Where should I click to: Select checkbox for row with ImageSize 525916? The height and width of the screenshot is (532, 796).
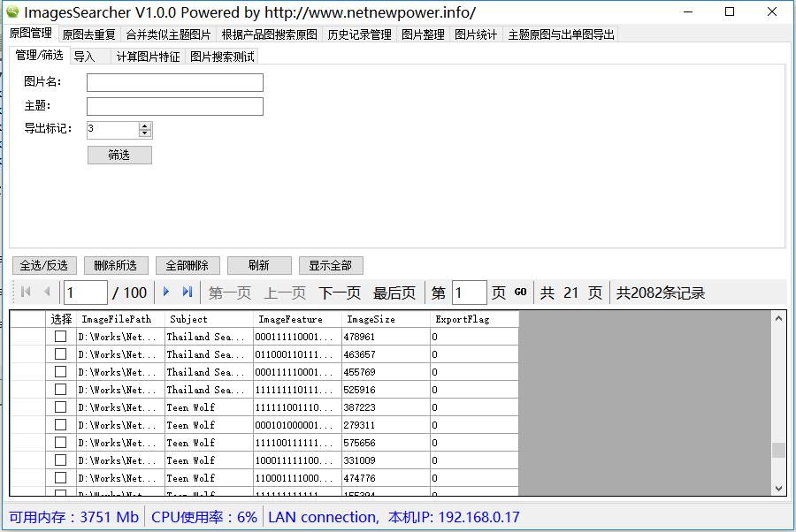(60, 390)
